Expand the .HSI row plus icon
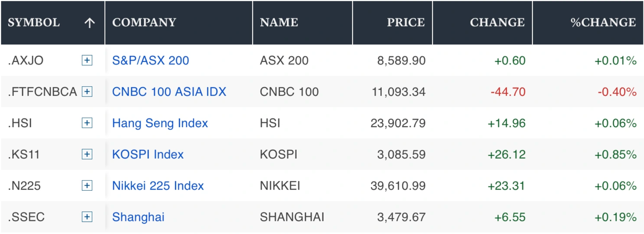This screenshot has height=234, width=644. coord(87,123)
